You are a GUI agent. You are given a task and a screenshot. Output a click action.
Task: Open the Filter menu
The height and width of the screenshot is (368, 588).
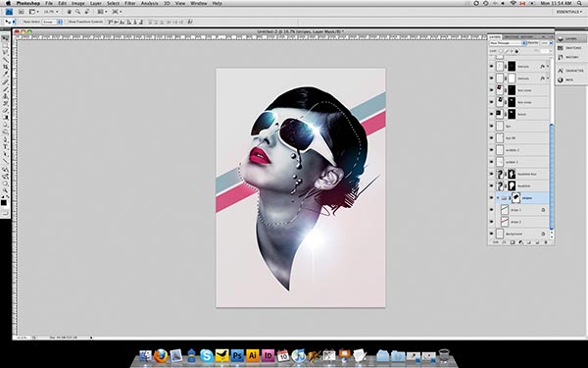[130, 3]
